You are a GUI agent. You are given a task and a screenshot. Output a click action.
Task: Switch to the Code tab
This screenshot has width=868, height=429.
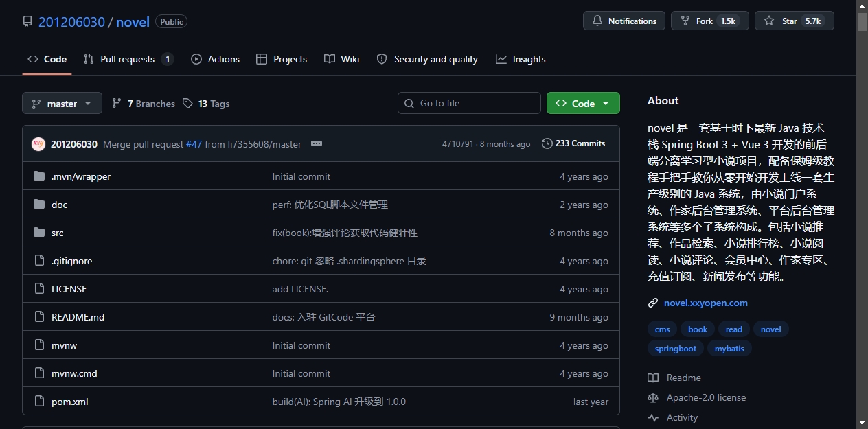47,59
